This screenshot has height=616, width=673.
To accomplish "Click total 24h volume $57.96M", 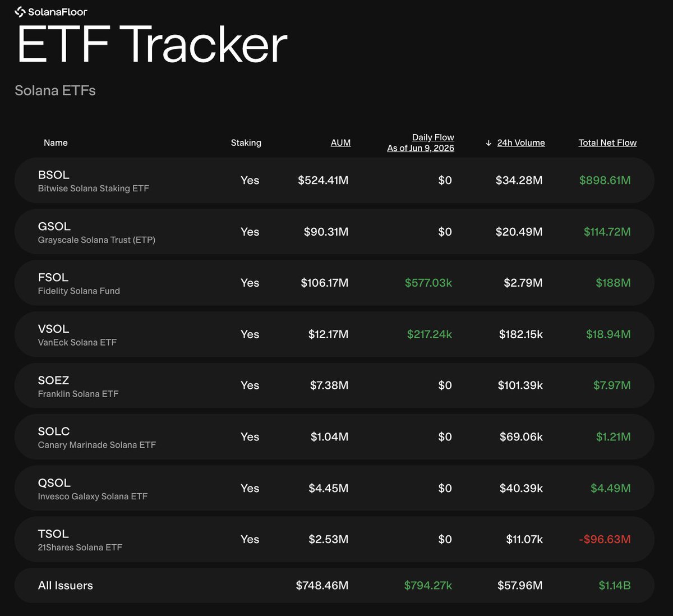I will point(520,586).
